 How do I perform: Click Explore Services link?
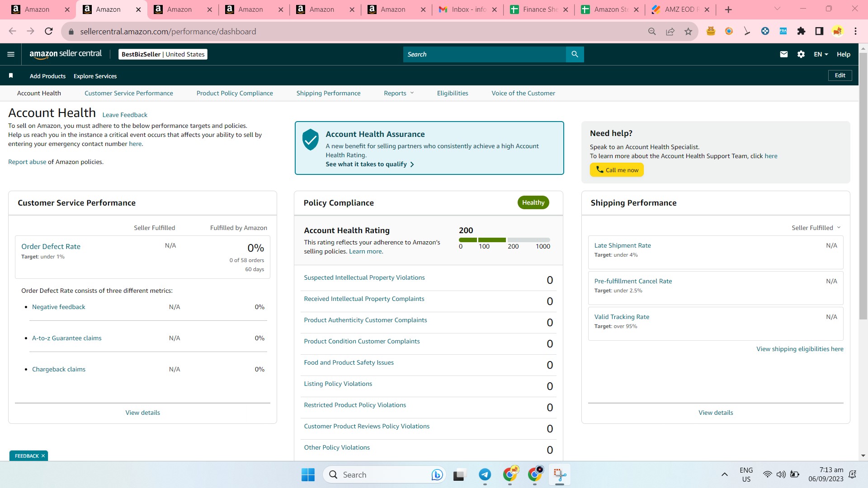tap(95, 76)
